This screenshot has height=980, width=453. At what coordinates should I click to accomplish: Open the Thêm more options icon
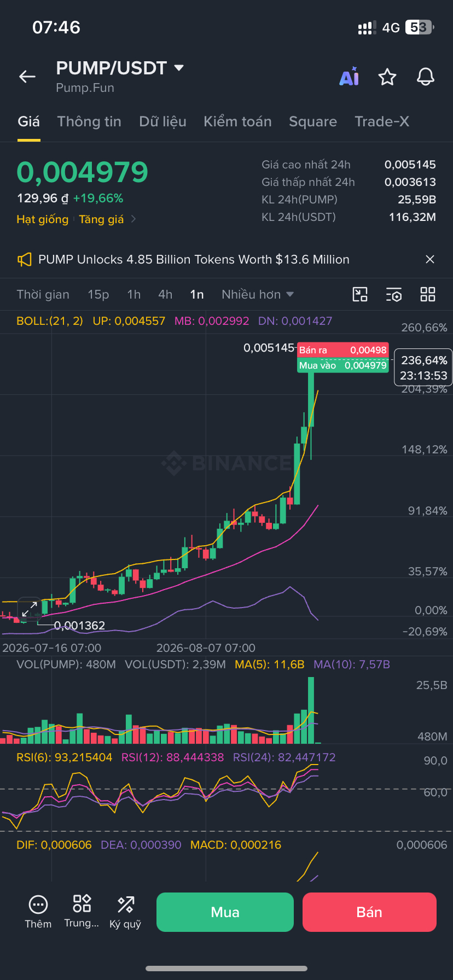[38, 905]
